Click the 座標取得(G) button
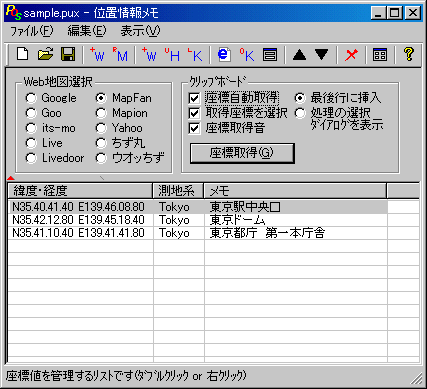Image resolution: width=427 pixels, height=389 pixels. pyautogui.click(x=242, y=153)
